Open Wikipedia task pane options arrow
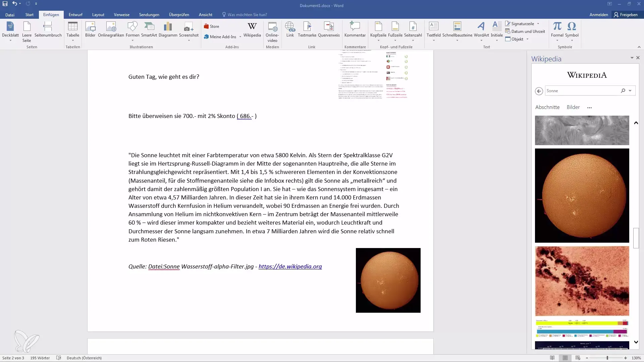This screenshot has width=644, height=362. pos(632,58)
